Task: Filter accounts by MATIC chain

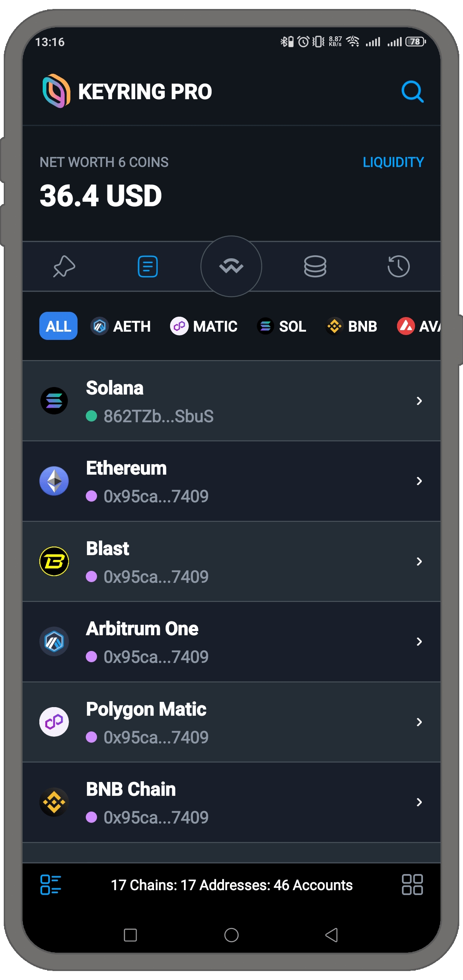Action: 204,326
